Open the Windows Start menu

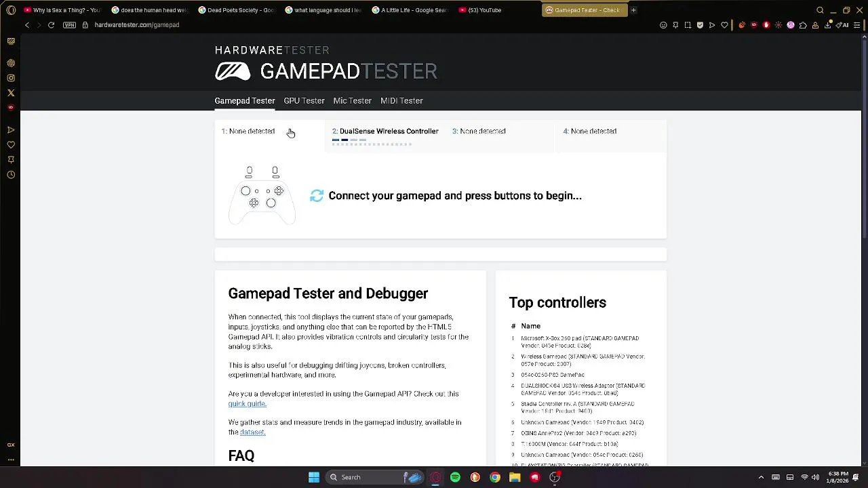point(314,477)
